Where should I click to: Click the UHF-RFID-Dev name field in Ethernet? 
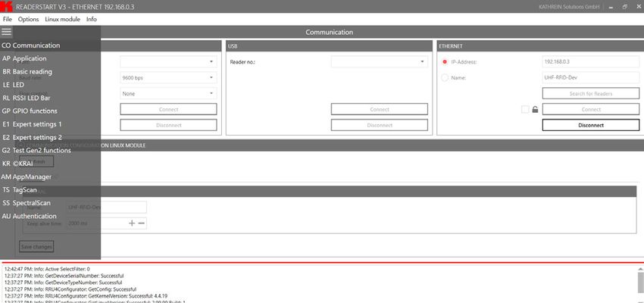[591, 77]
